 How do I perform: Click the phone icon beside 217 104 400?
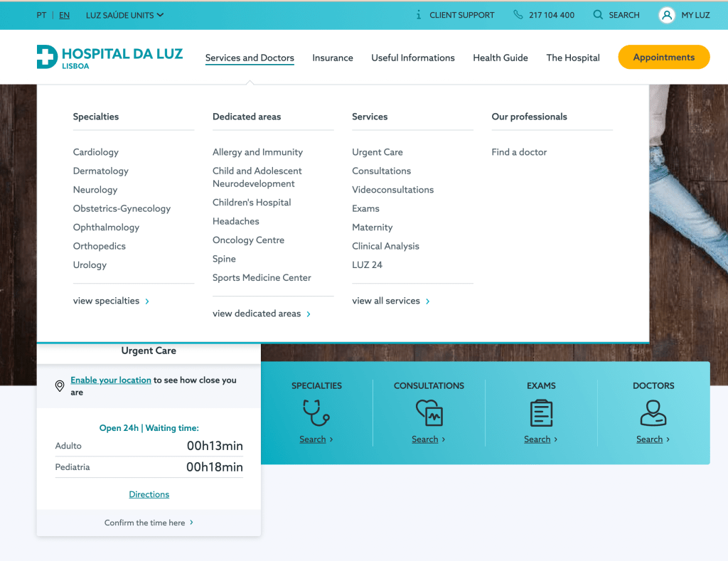click(x=518, y=15)
